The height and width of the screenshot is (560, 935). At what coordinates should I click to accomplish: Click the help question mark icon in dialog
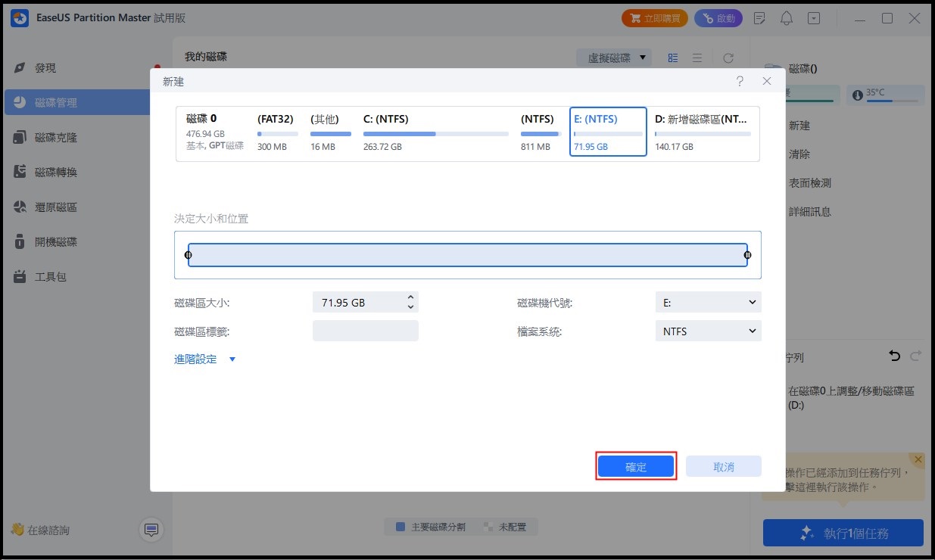(739, 81)
